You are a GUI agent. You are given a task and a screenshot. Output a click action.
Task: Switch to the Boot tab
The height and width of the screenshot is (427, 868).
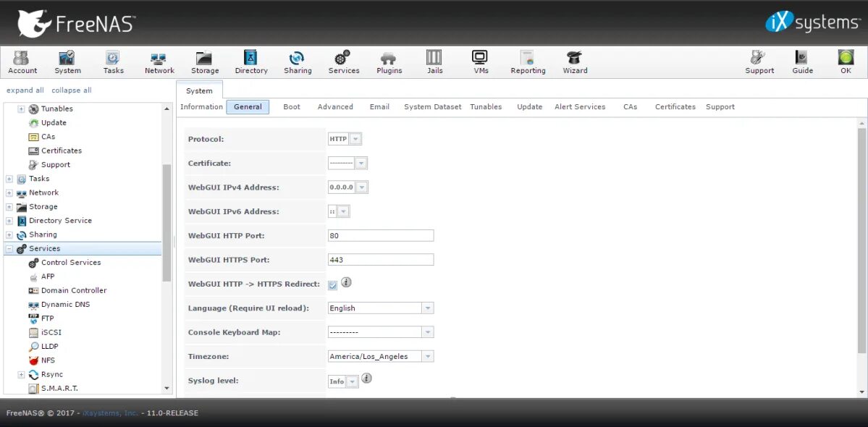pos(292,107)
